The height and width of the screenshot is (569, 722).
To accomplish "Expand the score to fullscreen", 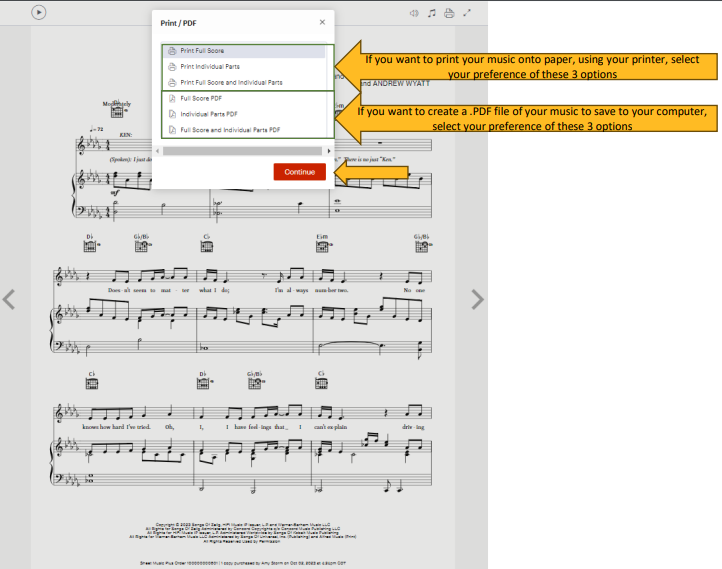I will (467, 13).
